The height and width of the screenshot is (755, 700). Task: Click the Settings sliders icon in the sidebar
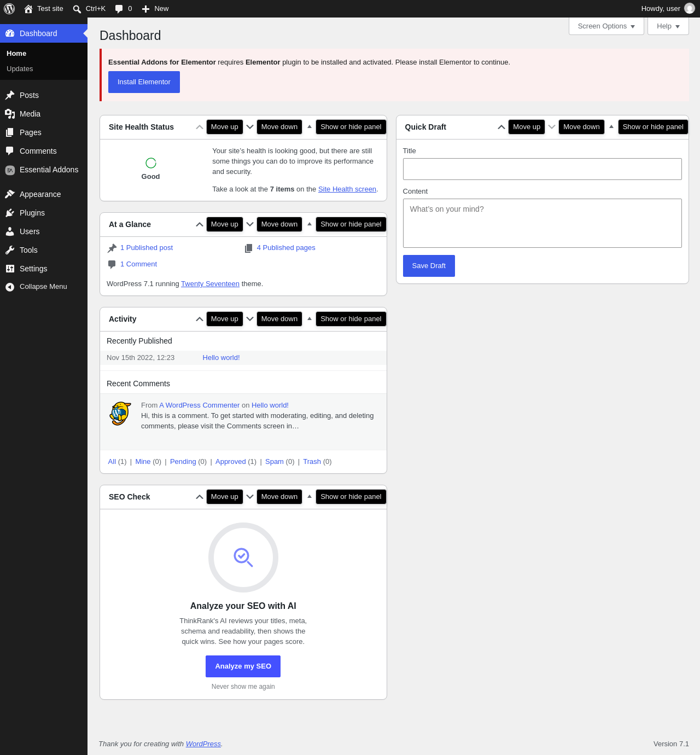10,269
